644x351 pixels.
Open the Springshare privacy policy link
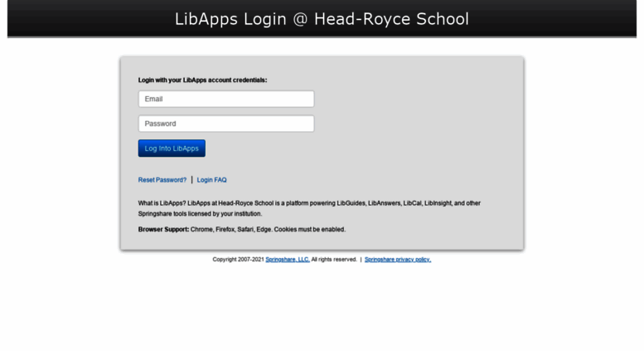click(397, 260)
